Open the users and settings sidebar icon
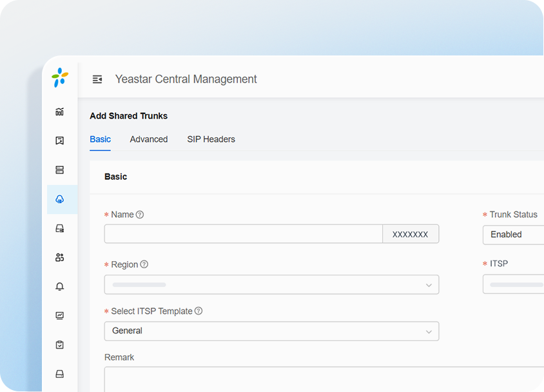 (60, 257)
